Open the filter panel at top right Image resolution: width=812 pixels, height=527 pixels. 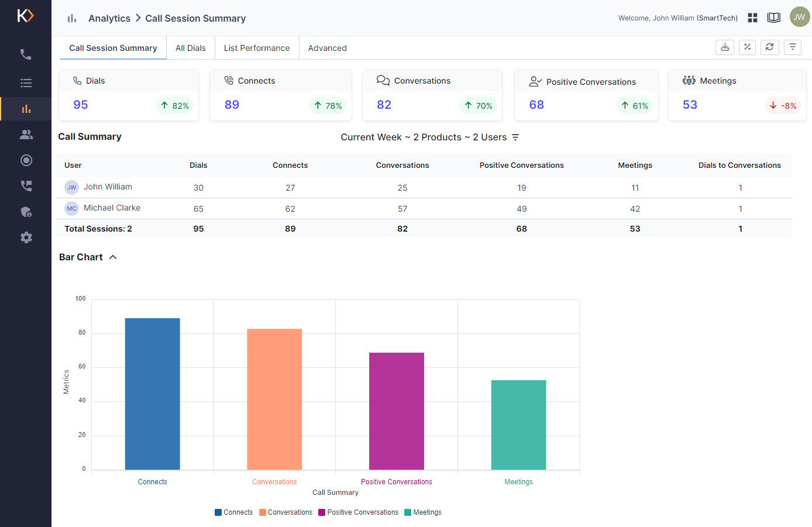point(793,47)
